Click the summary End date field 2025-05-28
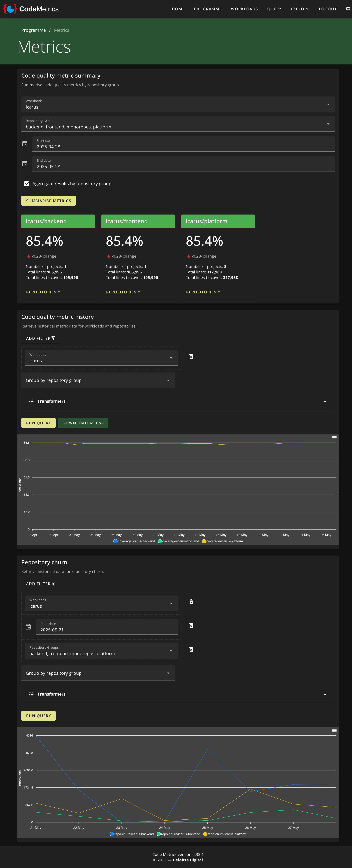352x868 pixels. (x=184, y=164)
